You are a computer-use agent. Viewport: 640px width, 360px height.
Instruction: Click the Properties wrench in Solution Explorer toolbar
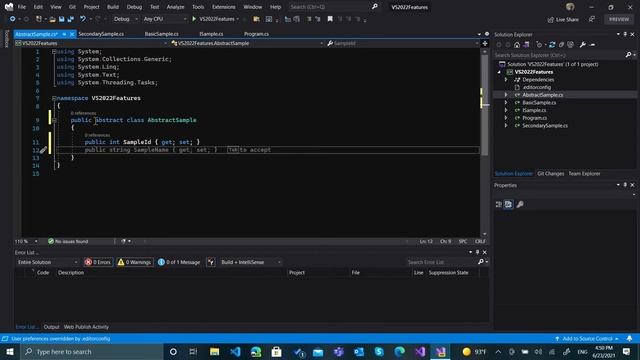(x=583, y=44)
